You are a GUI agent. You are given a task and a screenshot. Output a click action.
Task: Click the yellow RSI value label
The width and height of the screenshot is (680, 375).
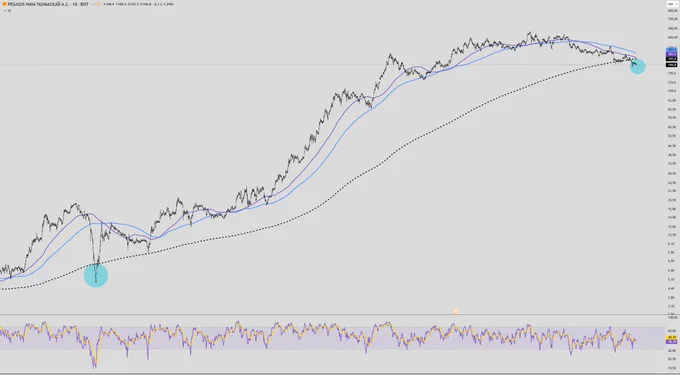pos(671,337)
